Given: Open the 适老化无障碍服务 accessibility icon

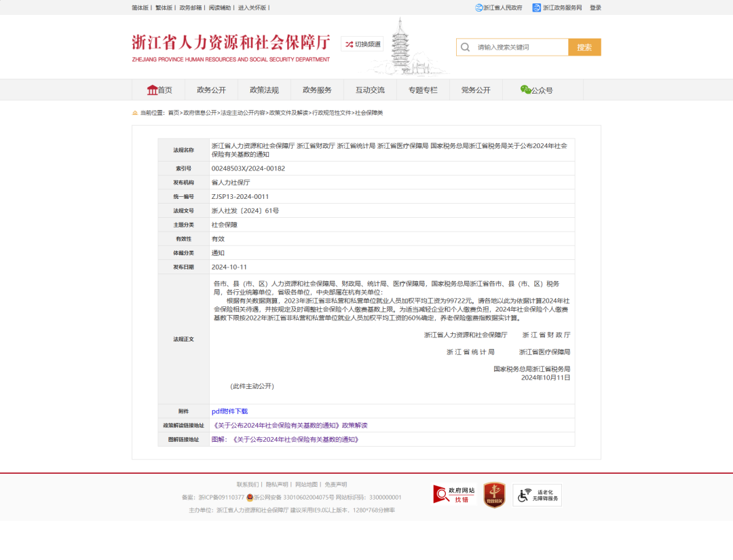Looking at the screenshot, I should [x=537, y=495].
